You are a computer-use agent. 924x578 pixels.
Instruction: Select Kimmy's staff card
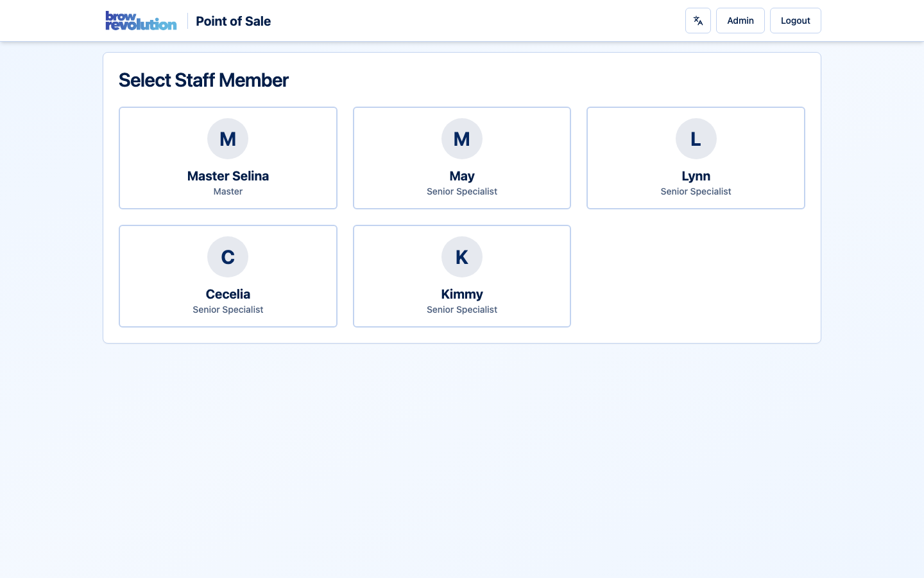pyautogui.click(x=462, y=276)
